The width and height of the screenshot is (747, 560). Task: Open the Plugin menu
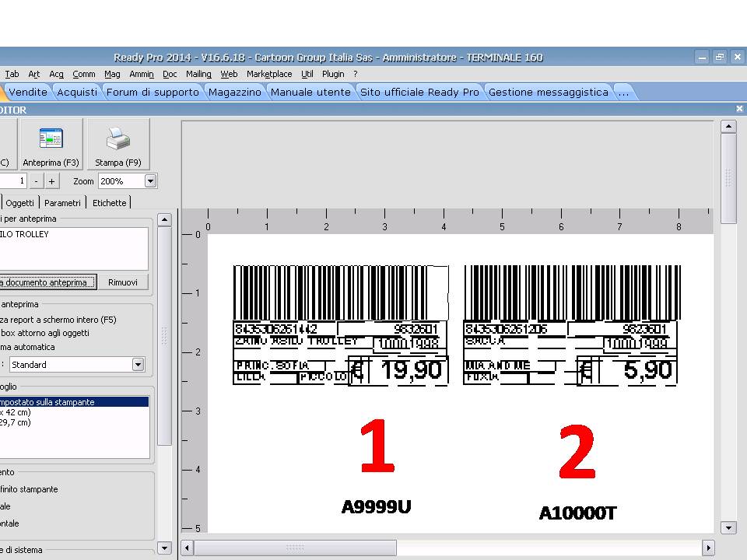333,74
